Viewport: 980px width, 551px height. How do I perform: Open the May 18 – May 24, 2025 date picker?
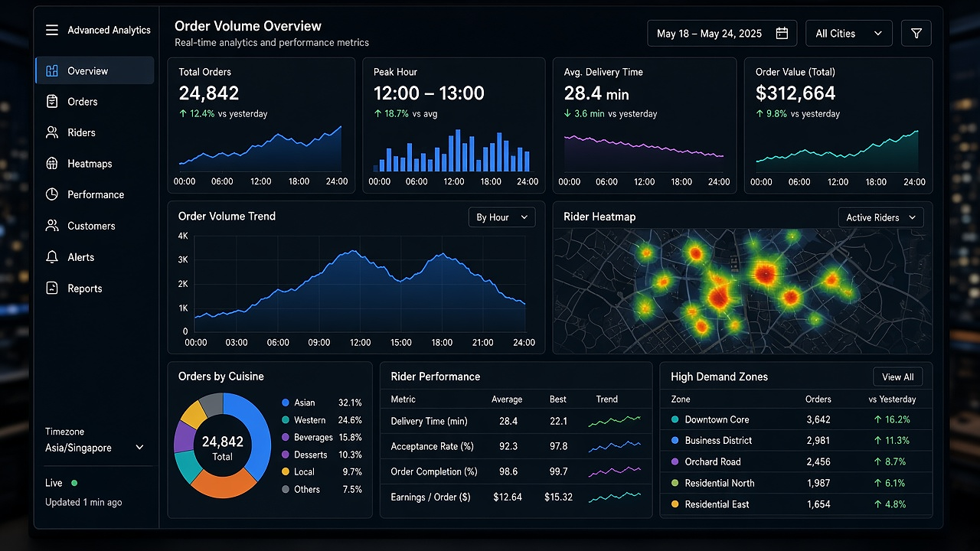pyautogui.click(x=722, y=34)
